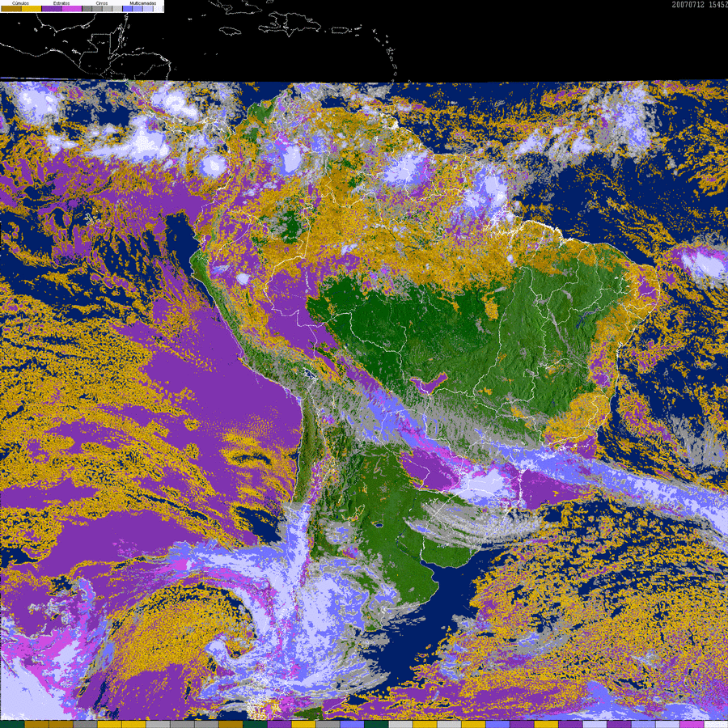Image resolution: width=728 pixels, height=728 pixels.
Task: Pick the darkest gray Cirros legend swatch
Action: point(87,8)
